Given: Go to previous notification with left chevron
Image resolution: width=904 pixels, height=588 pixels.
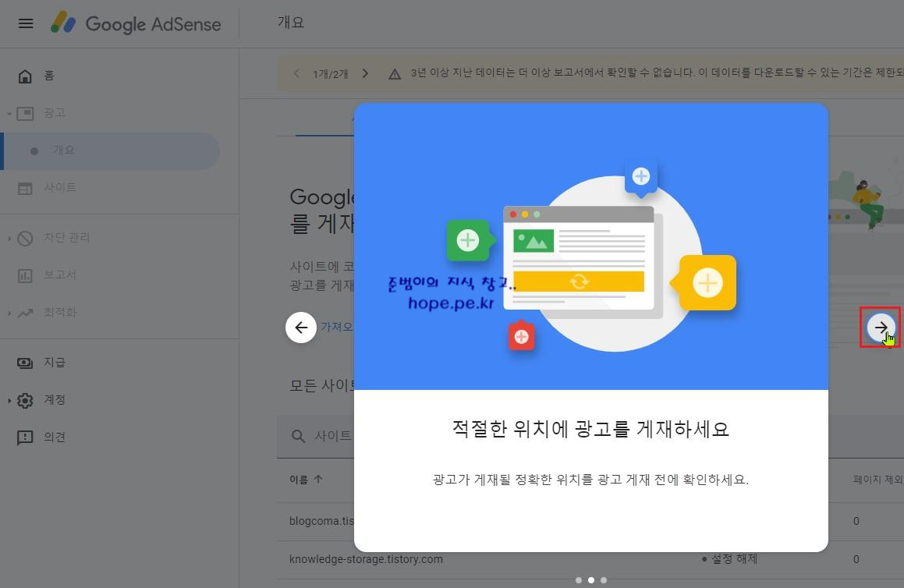Looking at the screenshot, I should point(296,73).
